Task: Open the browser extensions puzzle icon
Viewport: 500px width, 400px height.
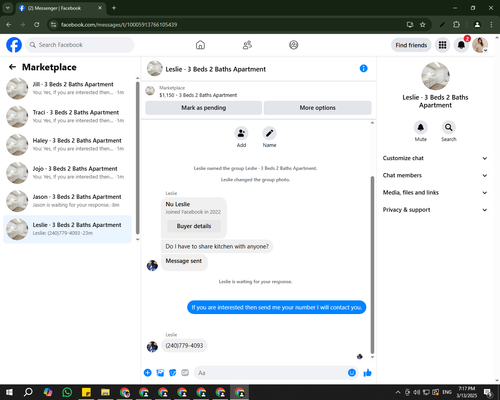Action: 456,25
